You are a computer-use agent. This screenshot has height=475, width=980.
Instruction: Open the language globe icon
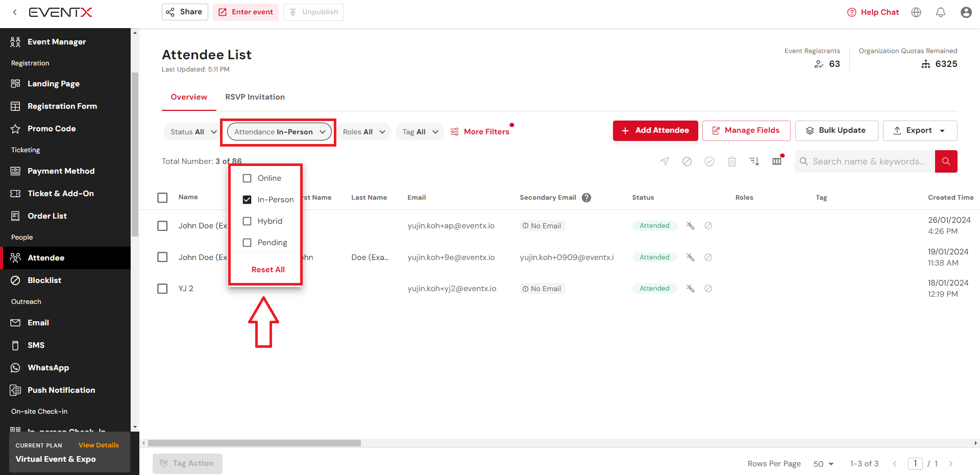click(916, 12)
